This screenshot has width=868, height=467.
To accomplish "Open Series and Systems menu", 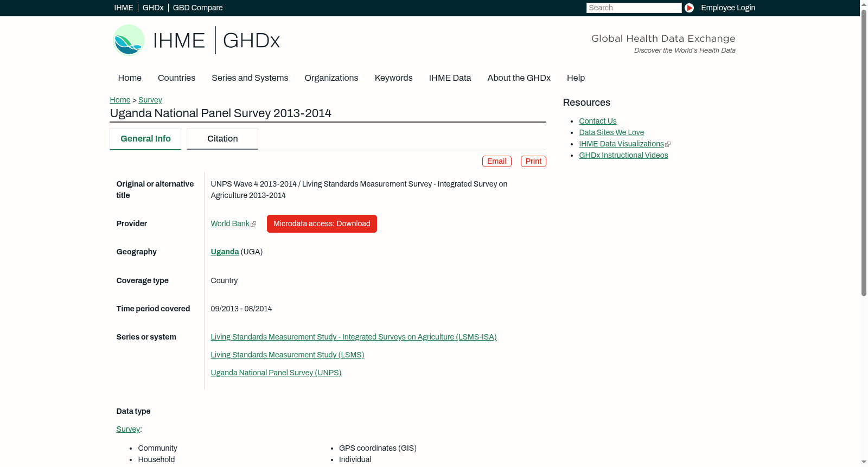I will (250, 78).
